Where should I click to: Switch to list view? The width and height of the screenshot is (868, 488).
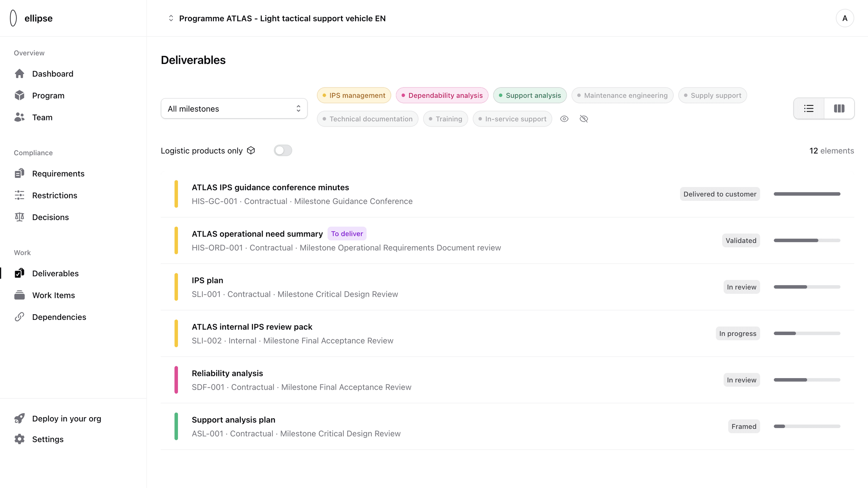809,108
